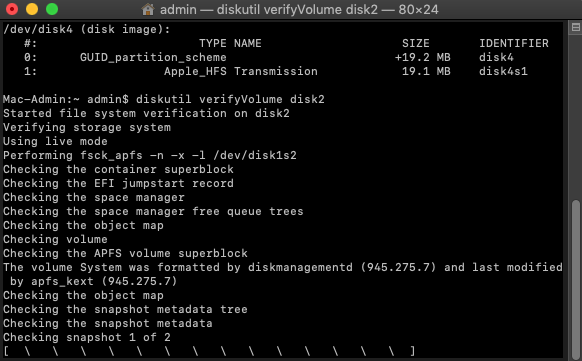This screenshot has height=361, width=582.
Task: Click the 'disk4s1' identifier
Action: [503, 71]
